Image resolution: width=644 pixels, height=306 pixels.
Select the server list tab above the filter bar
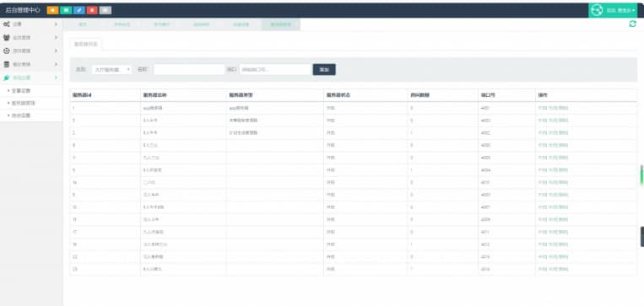coord(86,45)
